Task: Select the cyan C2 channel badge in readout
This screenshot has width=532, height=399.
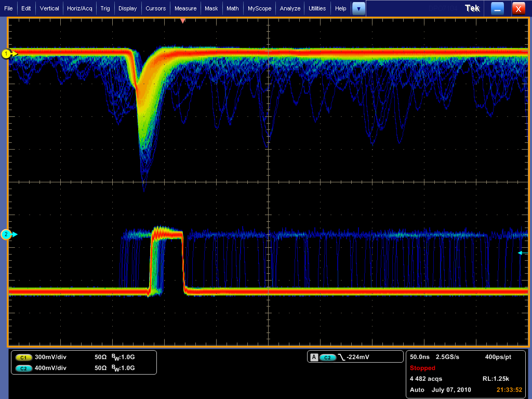Action: tap(23, 368)
